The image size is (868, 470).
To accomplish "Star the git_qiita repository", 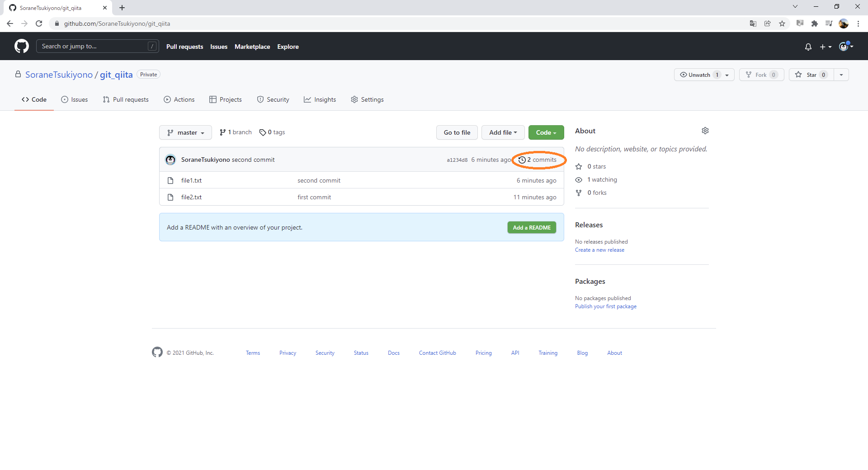I will 811,75.
